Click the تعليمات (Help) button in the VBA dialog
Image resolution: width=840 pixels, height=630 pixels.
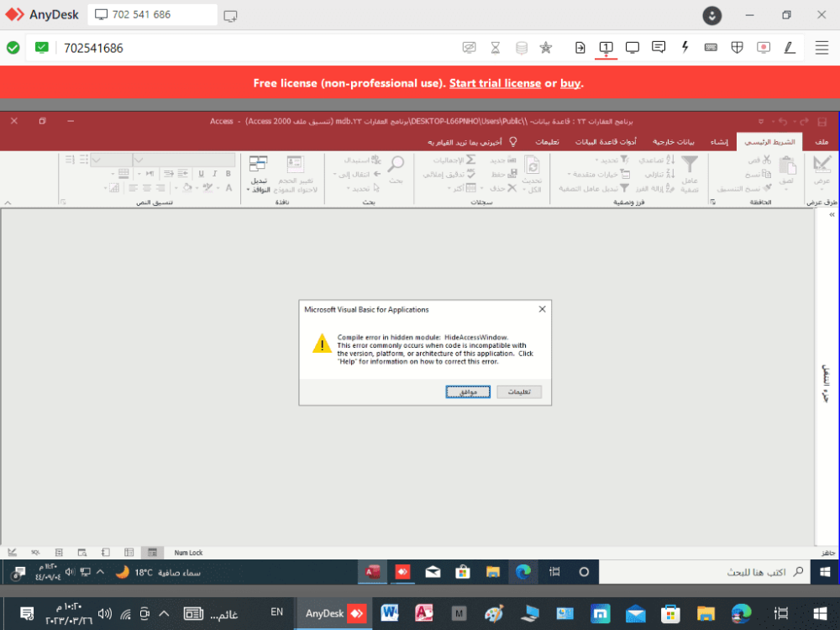519,392
